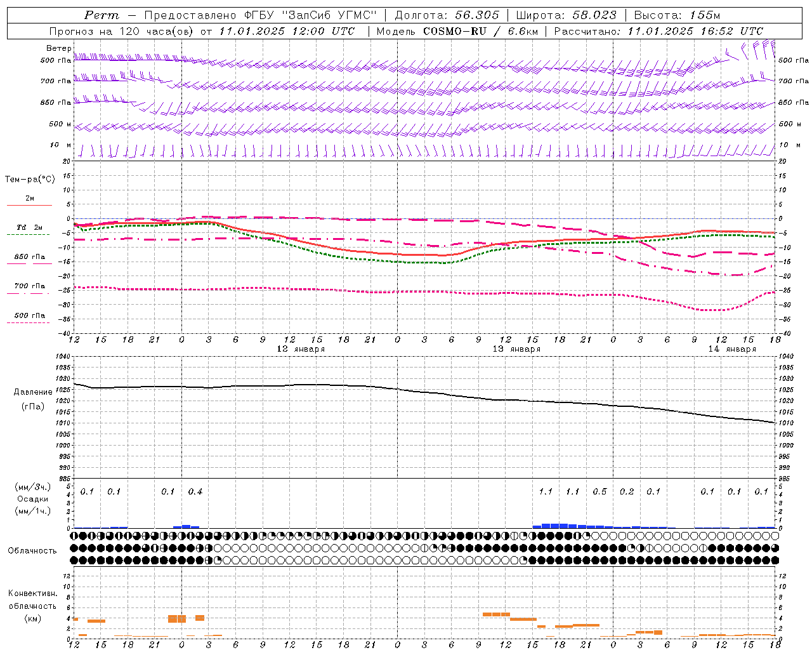The height and width of the screenshot is (650, 812).
Task: Click the Ветер wind panel label
Action: pyautogui.click(x=58, y=48)
